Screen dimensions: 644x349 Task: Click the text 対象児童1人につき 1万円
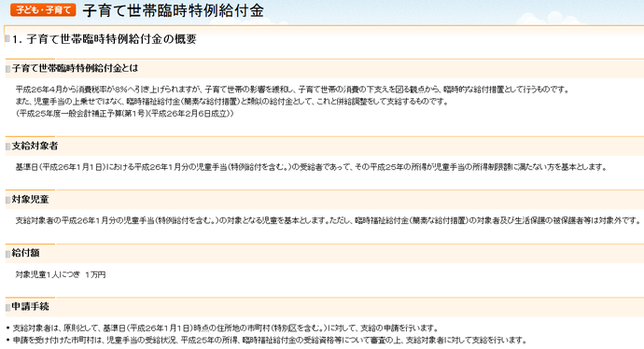tap(61, 274)
